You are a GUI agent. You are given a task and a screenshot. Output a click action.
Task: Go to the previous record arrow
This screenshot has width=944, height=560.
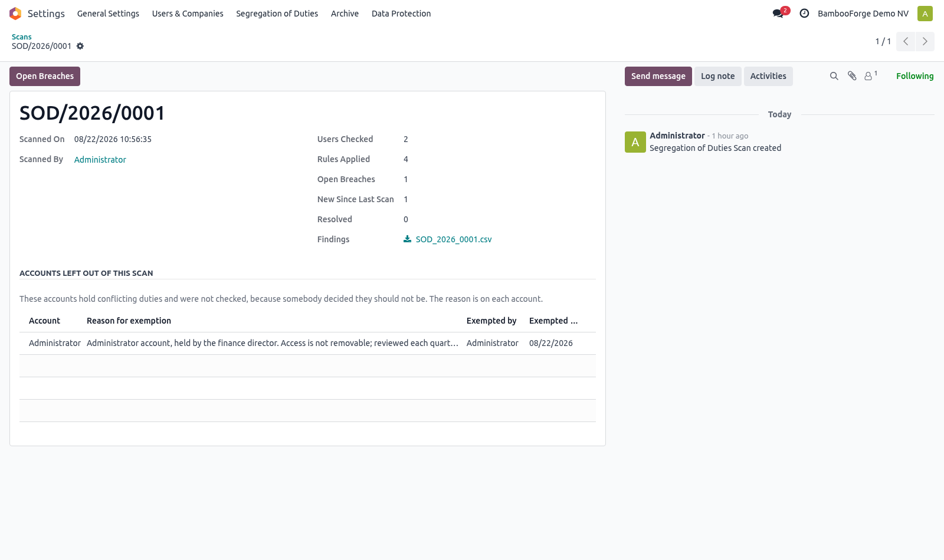pos(906,41)
